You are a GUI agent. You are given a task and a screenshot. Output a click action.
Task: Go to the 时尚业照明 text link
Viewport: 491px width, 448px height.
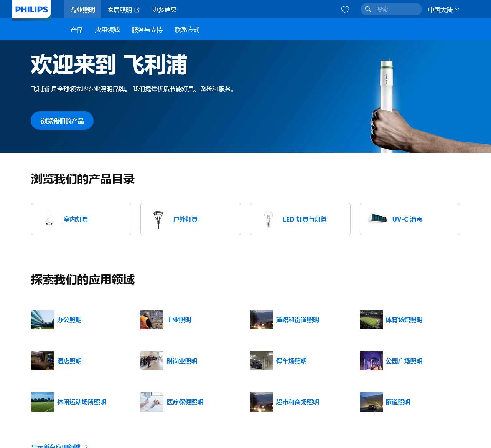[x=182, y=361]
